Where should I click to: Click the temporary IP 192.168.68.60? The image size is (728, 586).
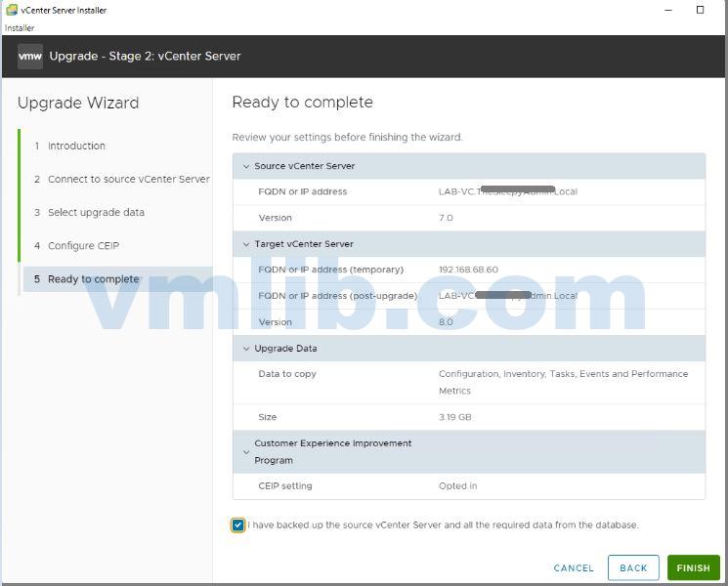click(468, 270)
